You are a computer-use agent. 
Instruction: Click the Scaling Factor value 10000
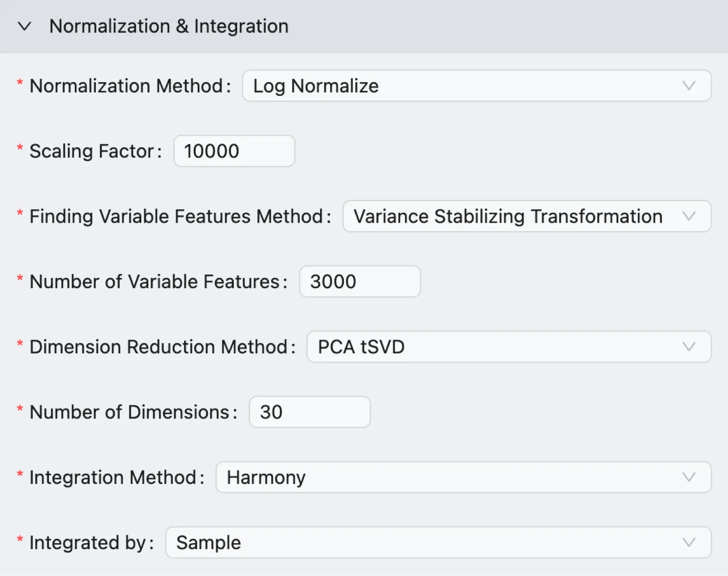[234, 151]
